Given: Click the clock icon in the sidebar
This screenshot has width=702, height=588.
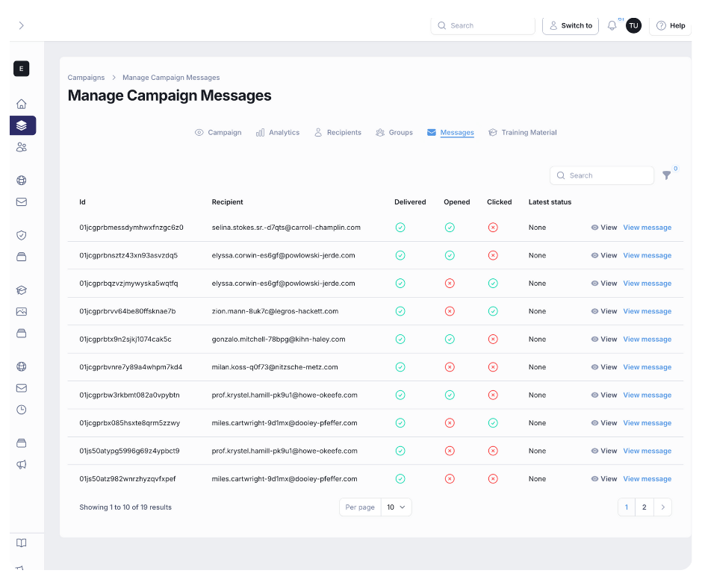Looking at the screenshot, I should [x=22, y=410].
